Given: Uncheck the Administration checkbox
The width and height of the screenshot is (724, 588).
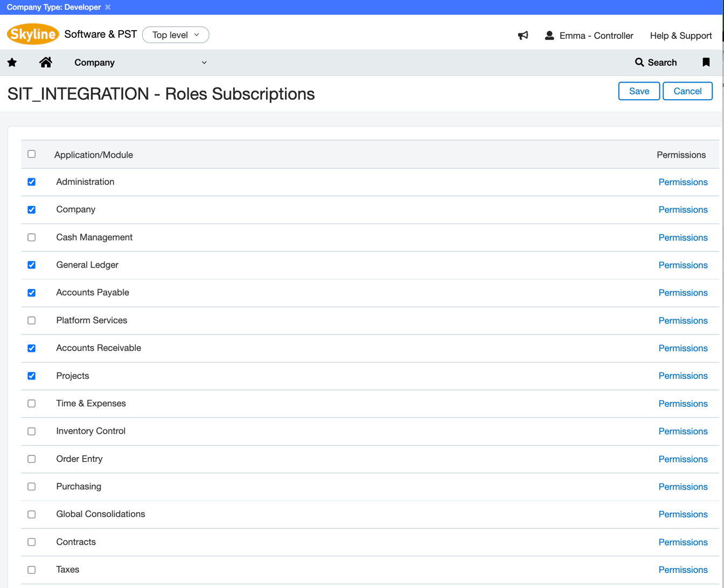Looking at the screenshot, I should tap(32, 182).
